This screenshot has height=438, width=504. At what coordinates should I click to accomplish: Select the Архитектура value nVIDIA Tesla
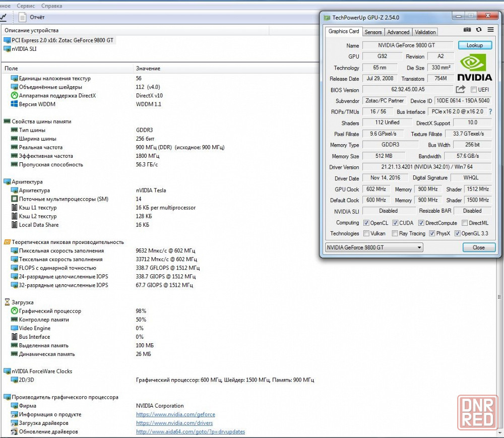tap(151, 190)
